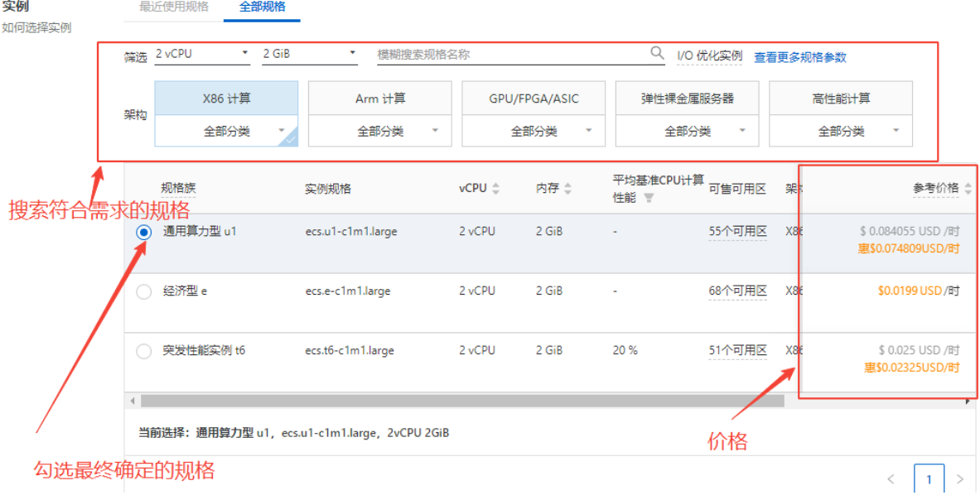Viewport: 980px width, 500px height.
Task: Click the filter icon beside 平均基准CPU计算性能
Action: point(649,198)
